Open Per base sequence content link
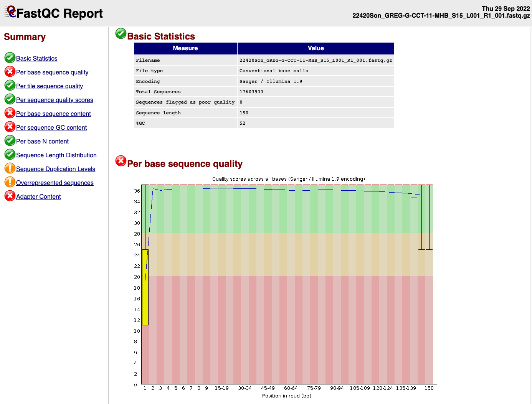 tap(53, 114)
